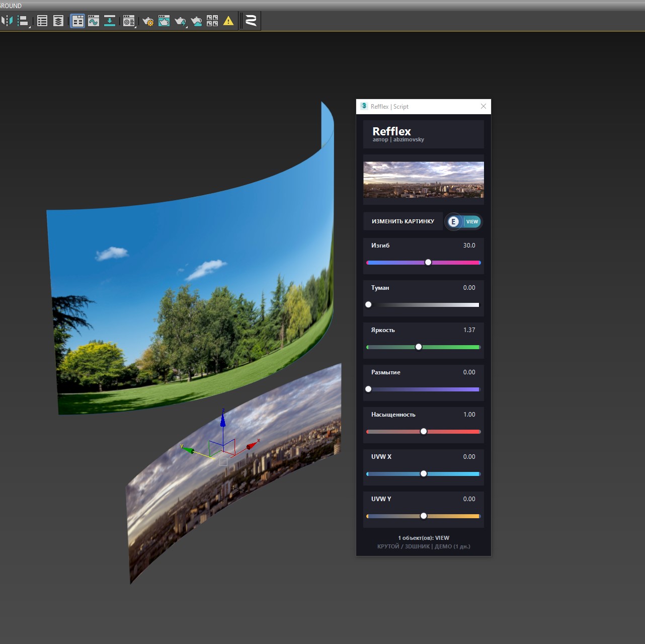The image size is (645, 644).
Task: Click the Refflex logo heading
Action: coord(391,131)
